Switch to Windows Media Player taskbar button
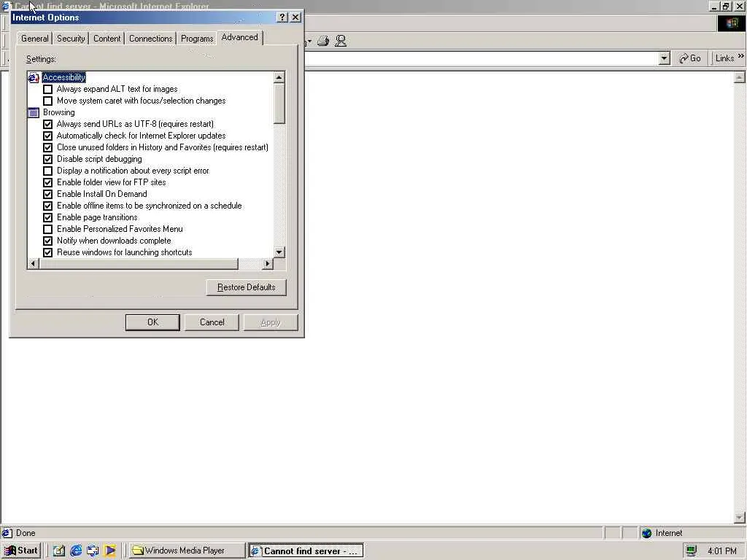Screen dimensions: 747x560 (187, 551)
